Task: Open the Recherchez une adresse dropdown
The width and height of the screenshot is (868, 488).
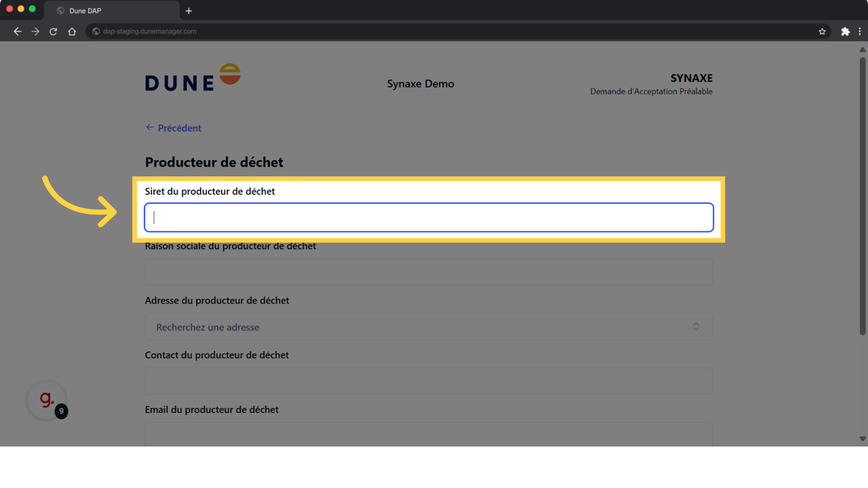Action: (428, 327)
